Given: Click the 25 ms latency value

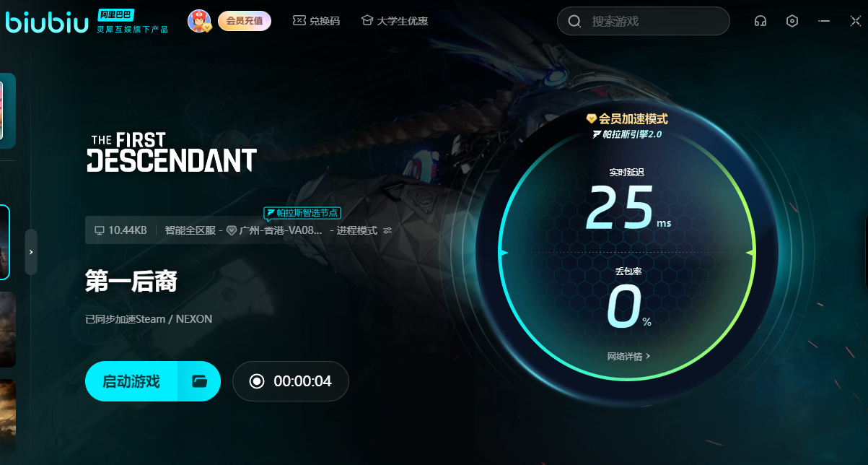Looking at the screenshot, I should 628,208.
